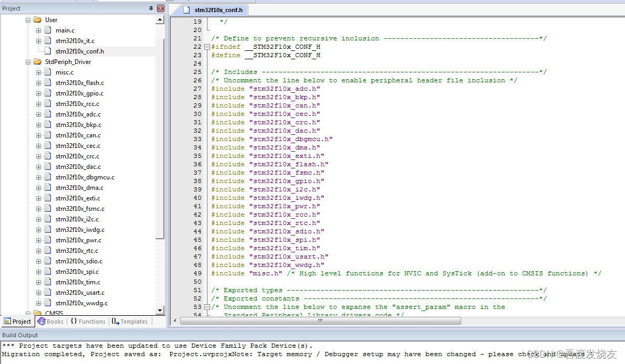Collapse the comment fold at line 53
The image size is (625, 364).
point(207,307)
